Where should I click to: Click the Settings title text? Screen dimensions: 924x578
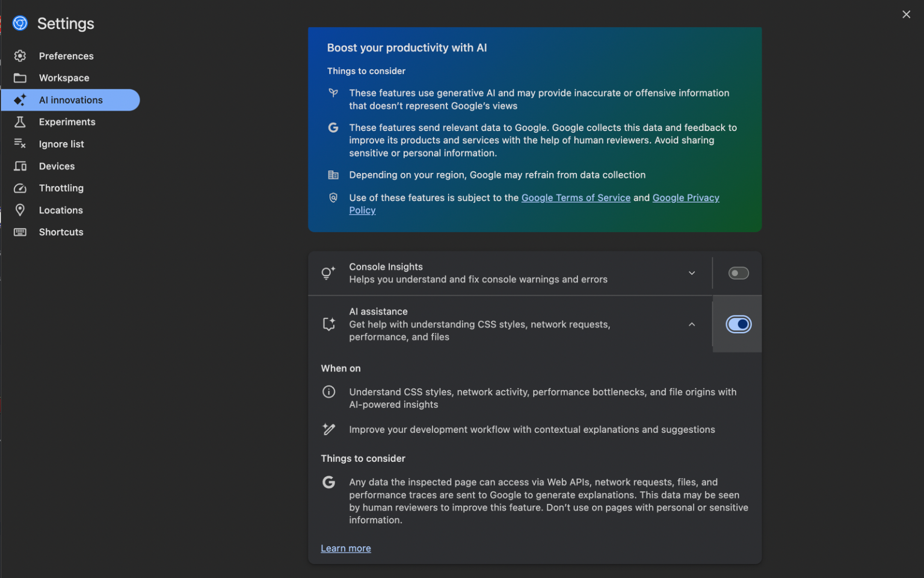click(66, 23)
